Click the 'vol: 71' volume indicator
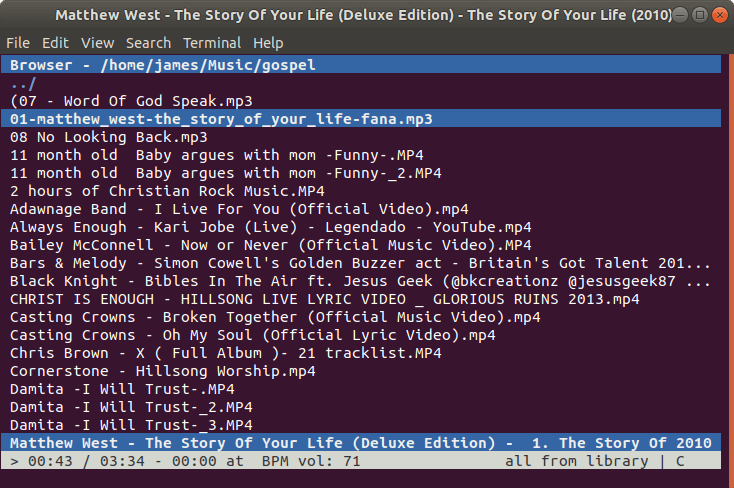Viewport: 734px width, 488px height. [x=329, y=461]
